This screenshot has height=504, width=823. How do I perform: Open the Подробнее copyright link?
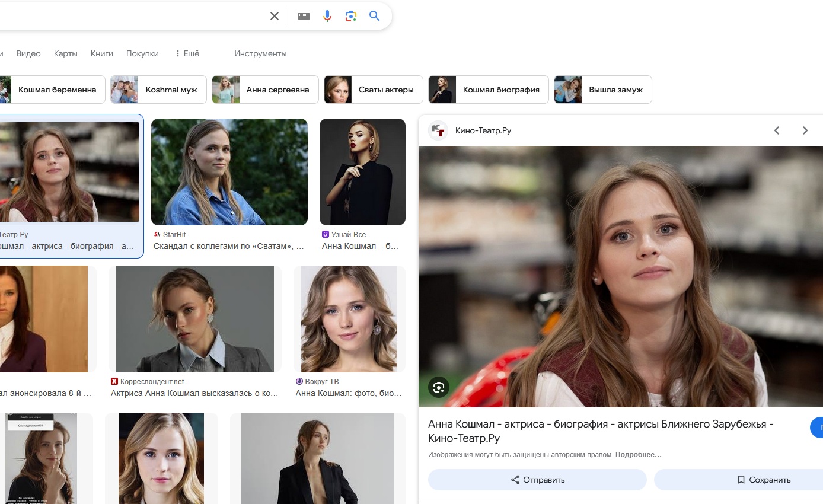tap(639, 455)
